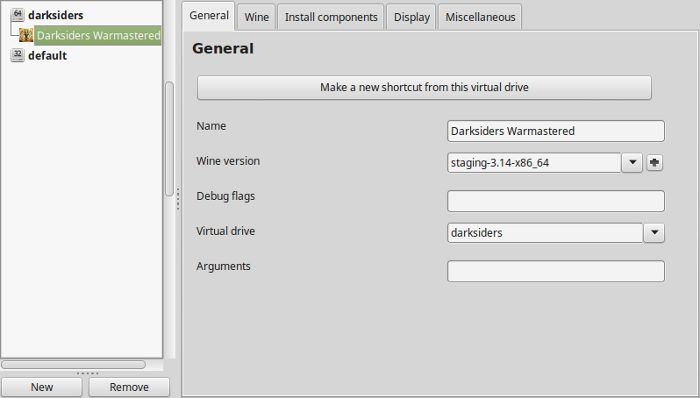Click the horizontal scrollbar below the drive list
The width and height of the screenshot is (700, 398).
pos(73,365)
